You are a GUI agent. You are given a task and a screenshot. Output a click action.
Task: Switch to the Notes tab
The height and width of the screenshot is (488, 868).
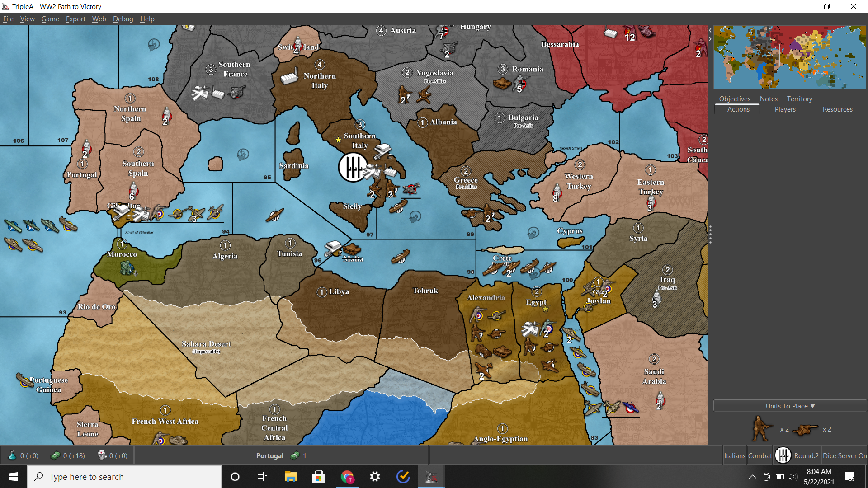[769, 99]
